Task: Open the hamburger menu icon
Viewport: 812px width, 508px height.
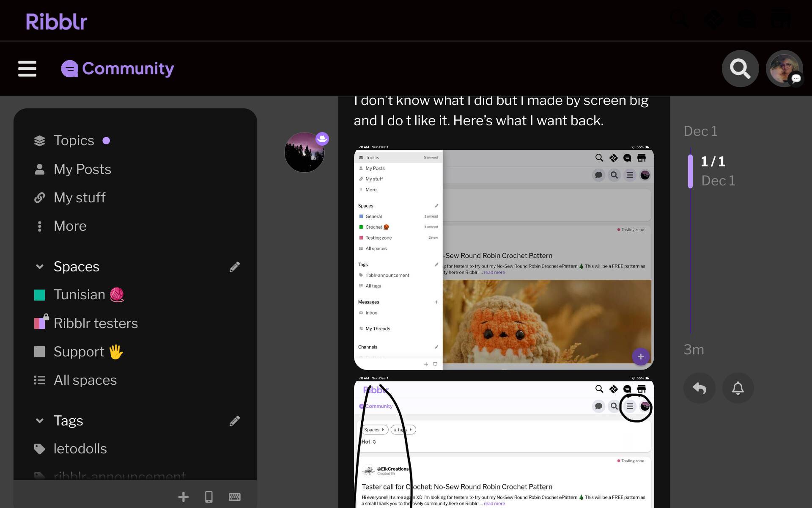Action: pyautogui.click(x=27, y=69)
